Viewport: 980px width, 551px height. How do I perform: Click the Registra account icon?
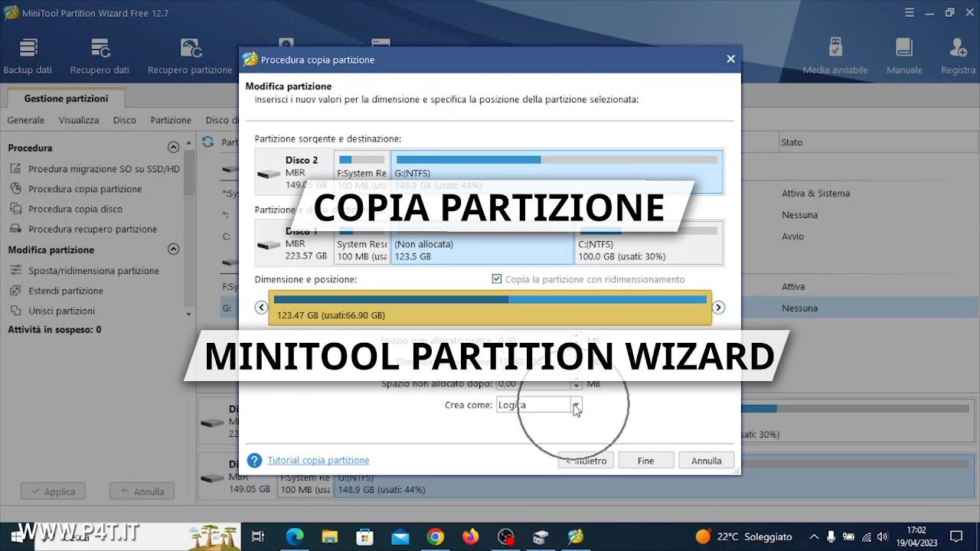point(958,57)
